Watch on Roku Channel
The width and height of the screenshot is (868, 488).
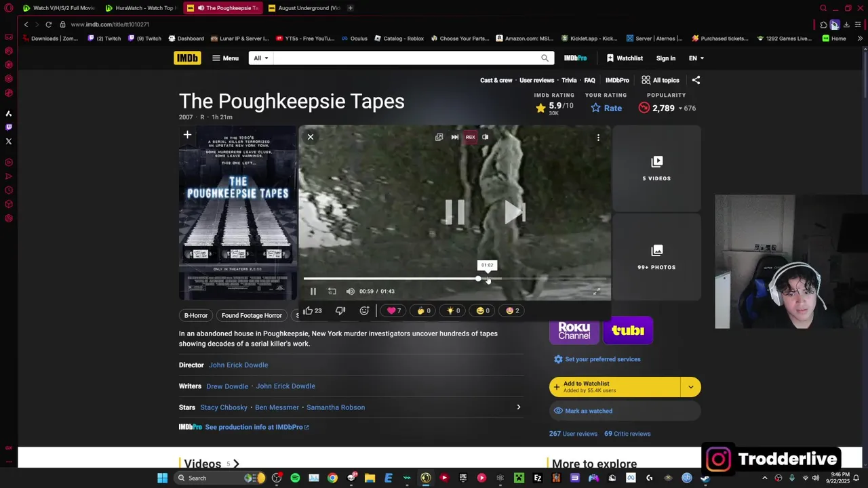(x=574, y=331)
